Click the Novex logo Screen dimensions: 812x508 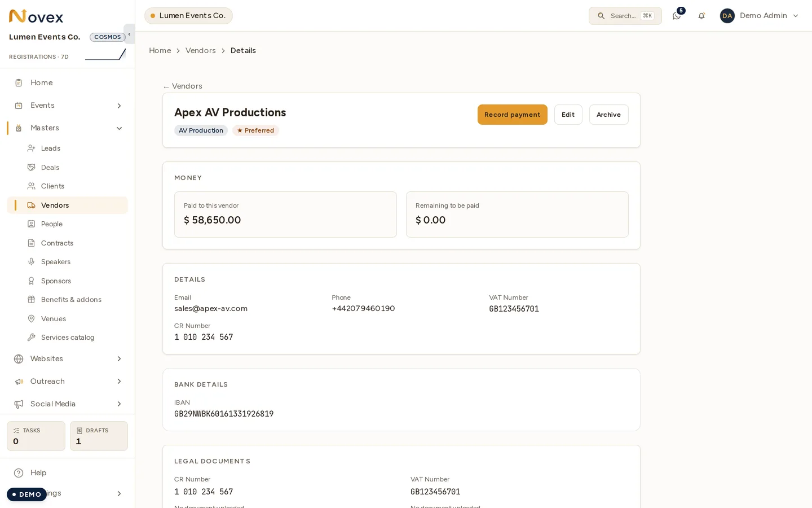36,16
